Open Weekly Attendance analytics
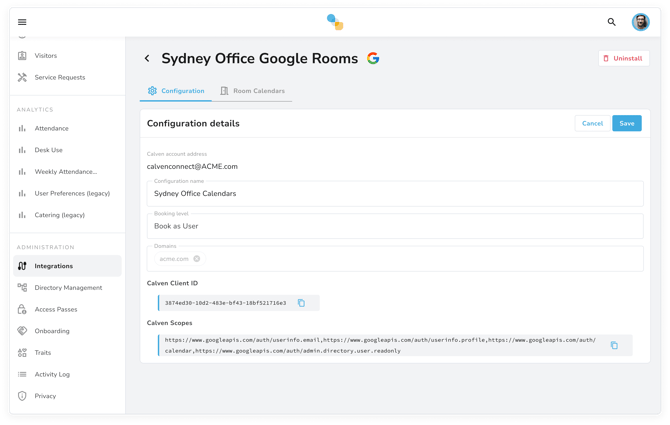Viewport: 670px width, 425px height. (67, 172)
